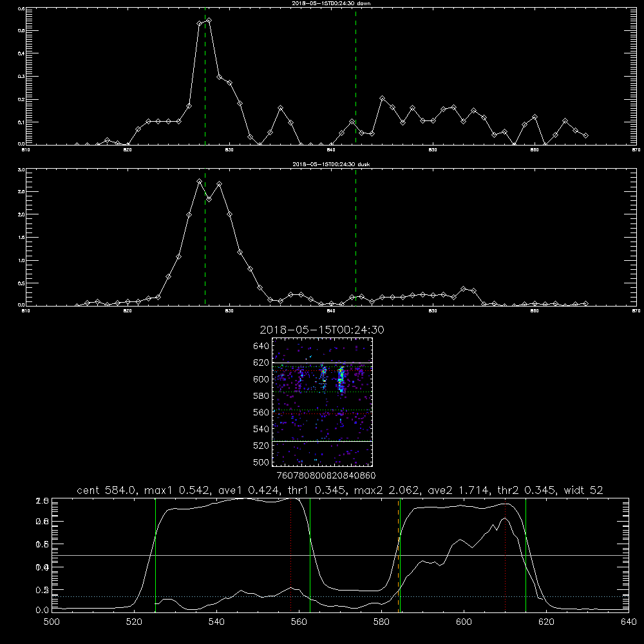
Task: Click the green vertical line at 615 in bottom plot
Action: 526,555
